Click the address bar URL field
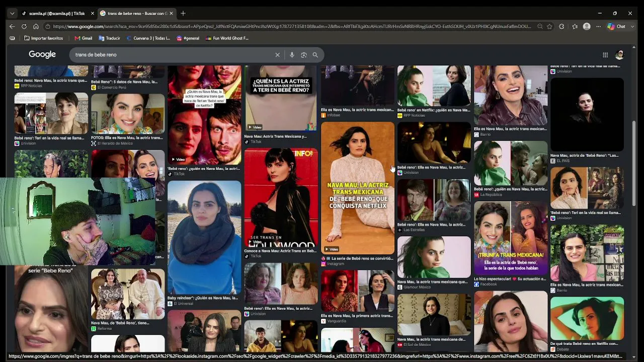The height and width of the screenshot is (362, 644). [x=292, y=27]
